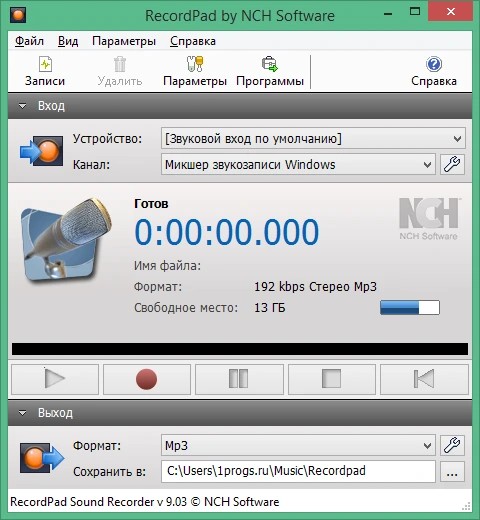This screenshot has width=480, height=520.
Task: Open the Записи recordings toolbar icon
Action: point(45,64)
